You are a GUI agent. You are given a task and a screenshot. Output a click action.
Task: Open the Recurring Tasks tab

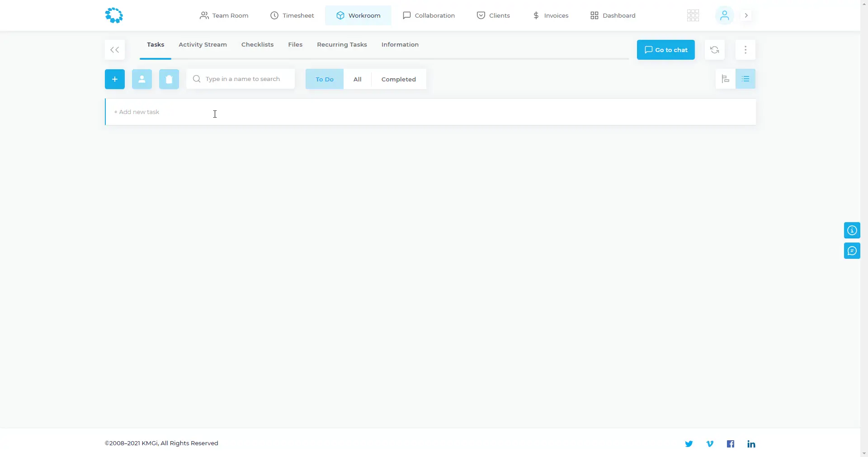click(342, 45)
